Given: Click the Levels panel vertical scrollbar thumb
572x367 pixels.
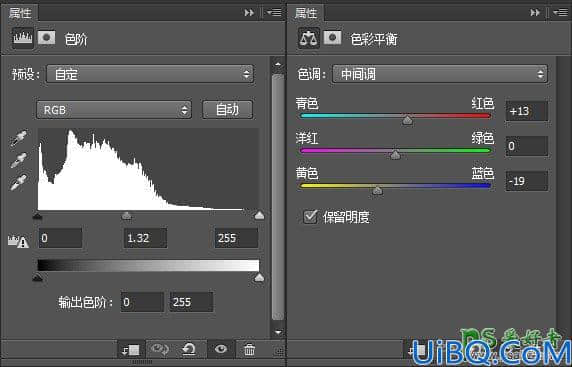Looking at the screenshot, I should pyautogui.click(x=278, y=197).
